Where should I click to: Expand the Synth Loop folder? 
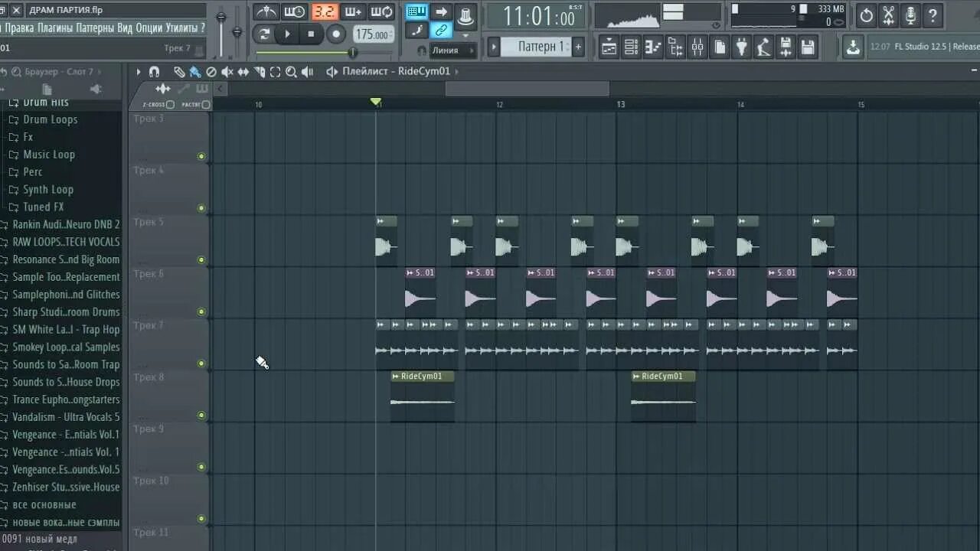(x=48, y=190)
